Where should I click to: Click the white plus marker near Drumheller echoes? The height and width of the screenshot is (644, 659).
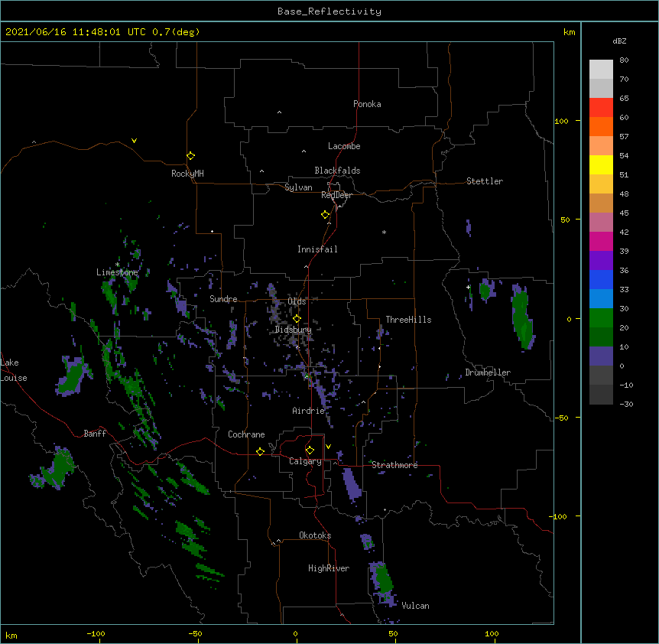[468, 287]
